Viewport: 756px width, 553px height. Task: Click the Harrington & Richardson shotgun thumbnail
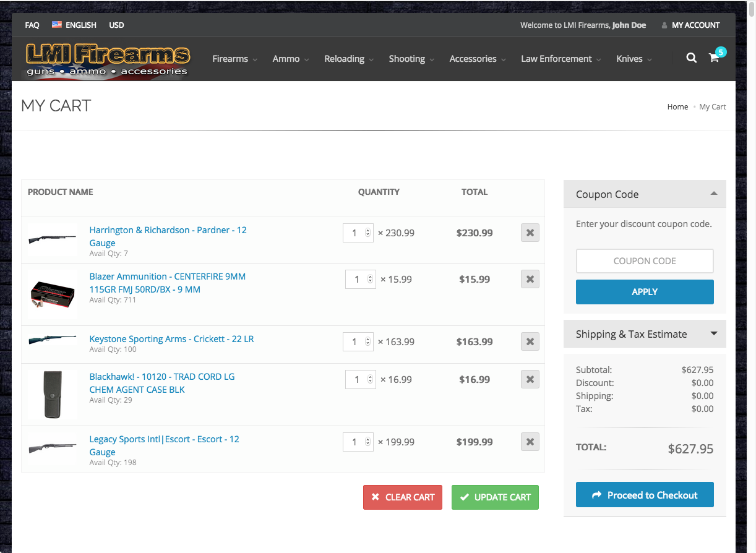pos(53,238)
